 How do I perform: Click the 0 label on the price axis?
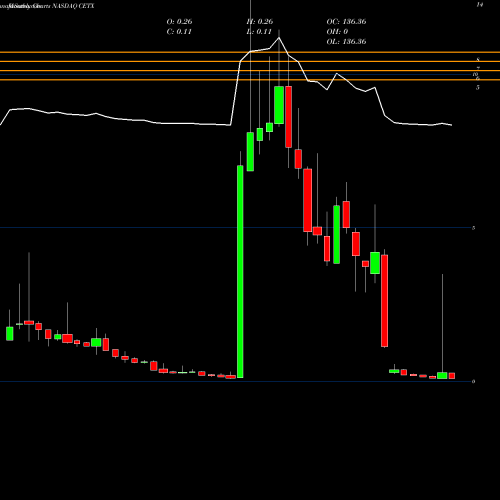tap(473, 381)
